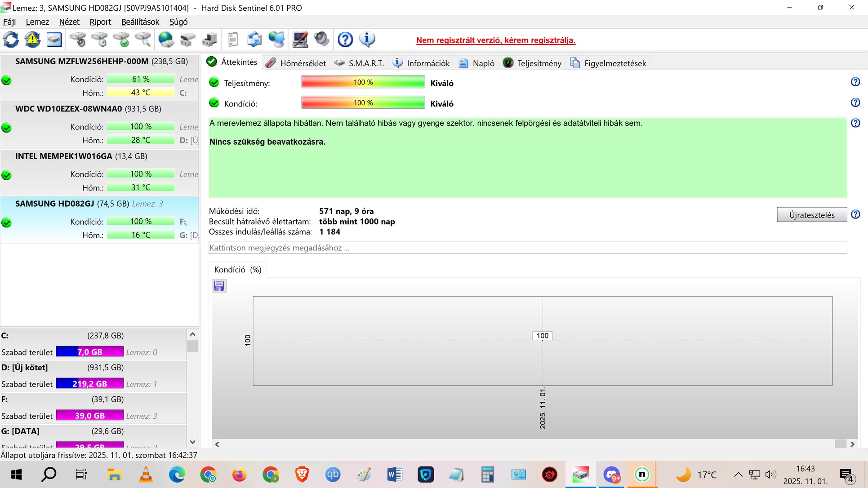Viewport: 868px width, 488px height.
Task: Click the globe over disk toolbar icon
Action: [x=166, y=40]
